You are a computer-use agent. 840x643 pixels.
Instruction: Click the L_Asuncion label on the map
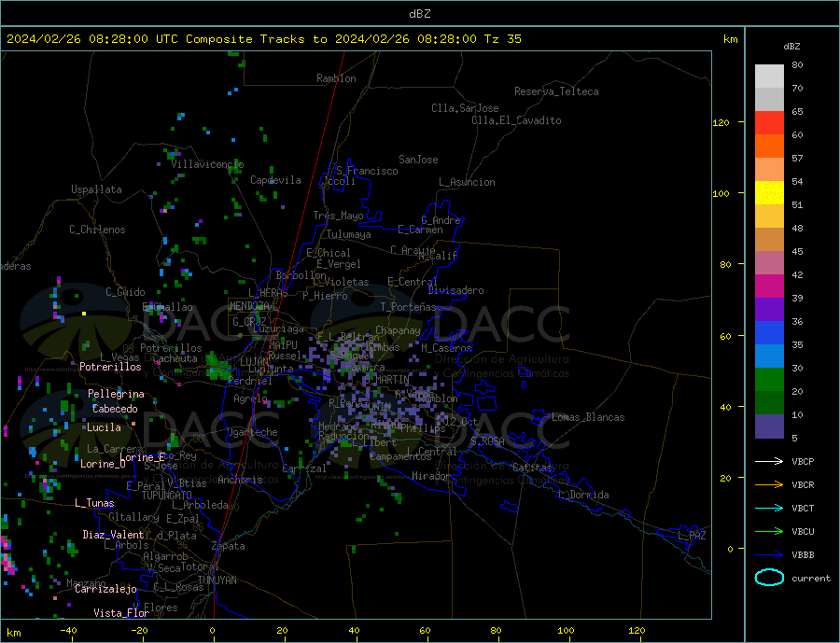(467, 182)
